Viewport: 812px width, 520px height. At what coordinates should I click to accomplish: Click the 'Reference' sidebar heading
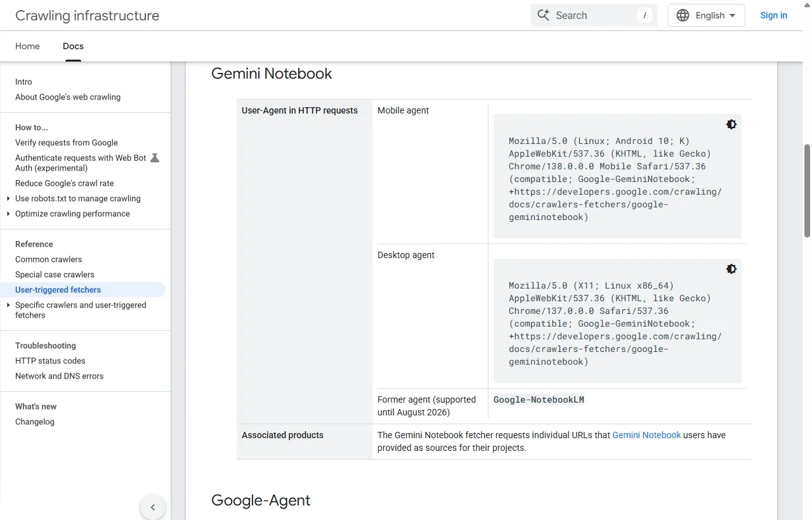(x=34, y=244)
